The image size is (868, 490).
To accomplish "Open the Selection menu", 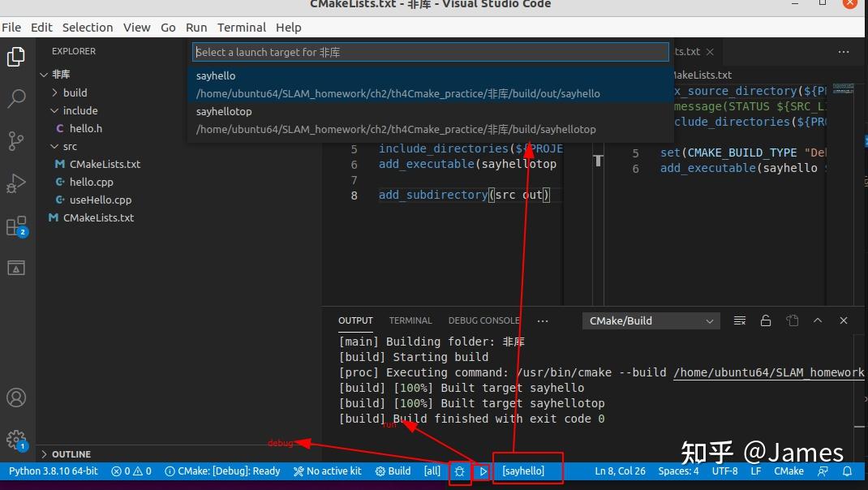I will [88, 27].
